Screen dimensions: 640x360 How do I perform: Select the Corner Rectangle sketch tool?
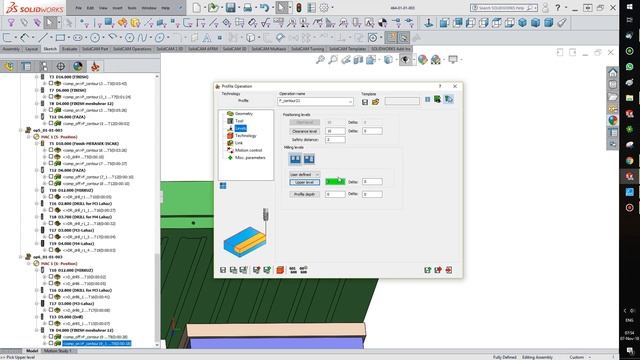60,38
